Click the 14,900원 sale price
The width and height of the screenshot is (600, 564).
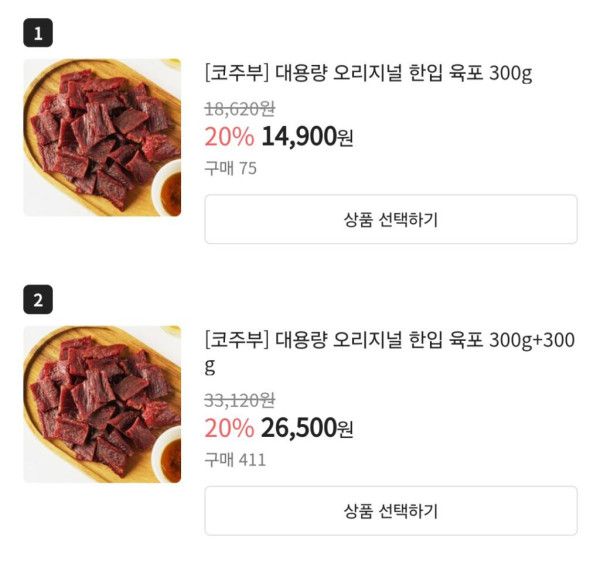pos(307,137)
